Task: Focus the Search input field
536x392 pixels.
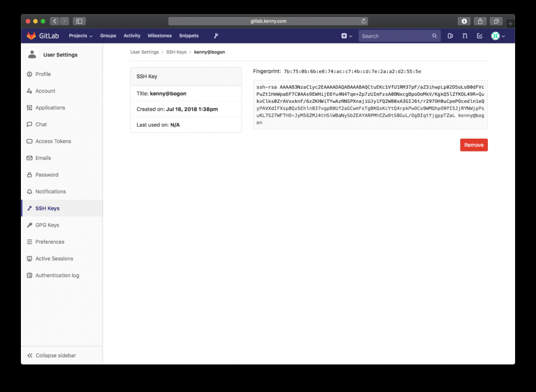Action: [x=399, y=36]
